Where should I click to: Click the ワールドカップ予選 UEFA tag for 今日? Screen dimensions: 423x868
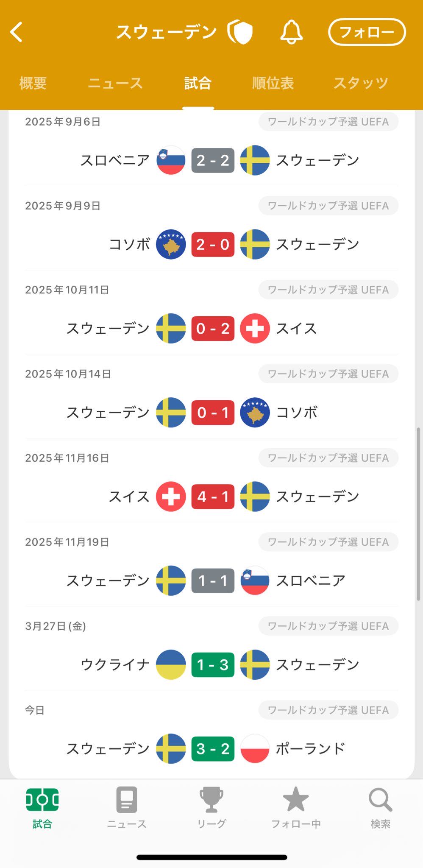pyautogui.click(x=328, y=710)
